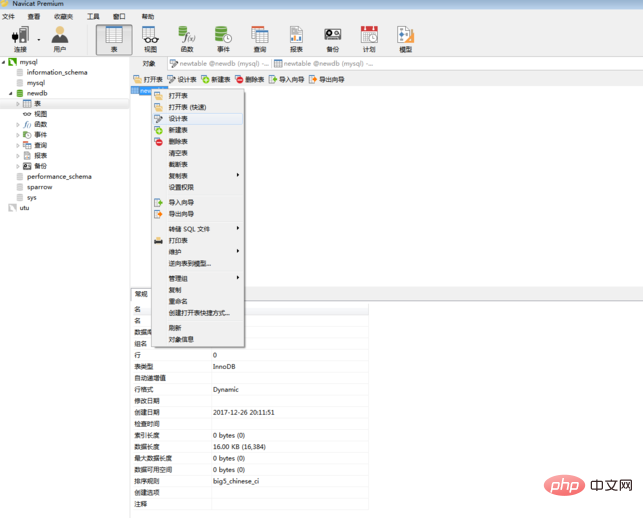
Task: Open the 复制表 submenu
Action: [x=198, y=176]
